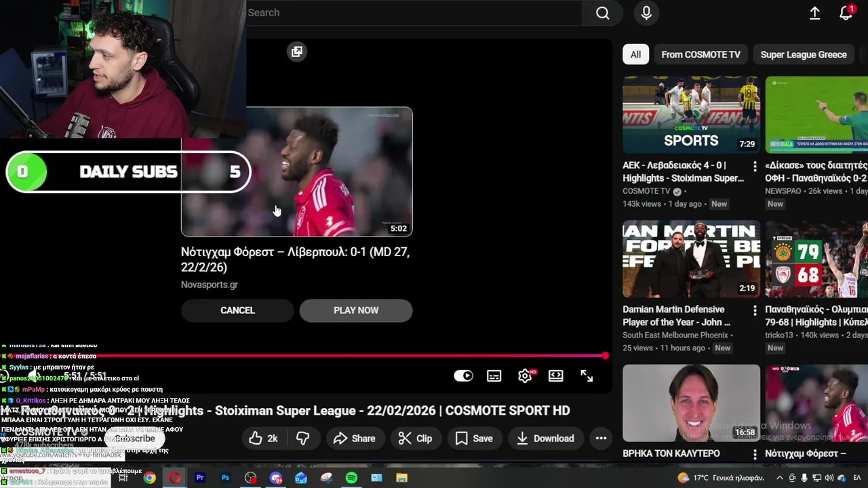This screenshot has width=868, height=488.
Task: Open the network icon in the system tray
Action: [x=816, y=478]
